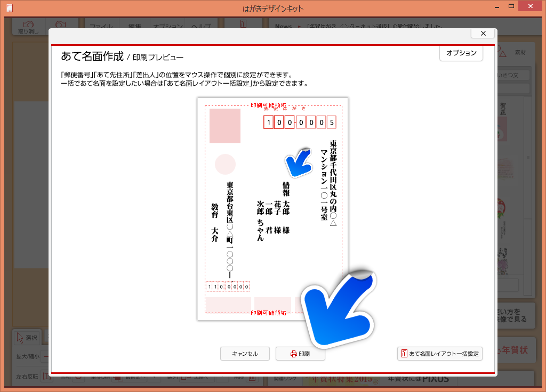Screen dimensions: 546x392
Task: Select the 選択 cursor tool
Action: [27, 337]
